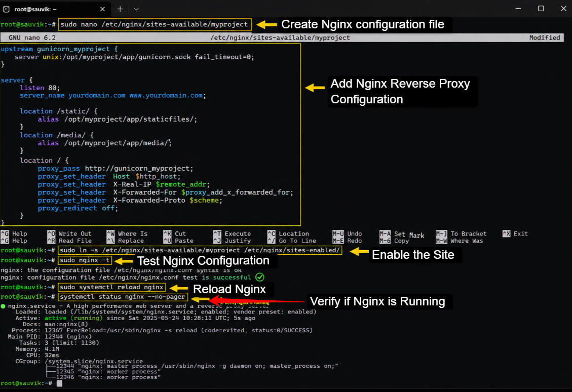The width and height of the screenshot is (572, 392).
Task: Click the 'sudo ln -s' symlink command
Action: point(200,250)
